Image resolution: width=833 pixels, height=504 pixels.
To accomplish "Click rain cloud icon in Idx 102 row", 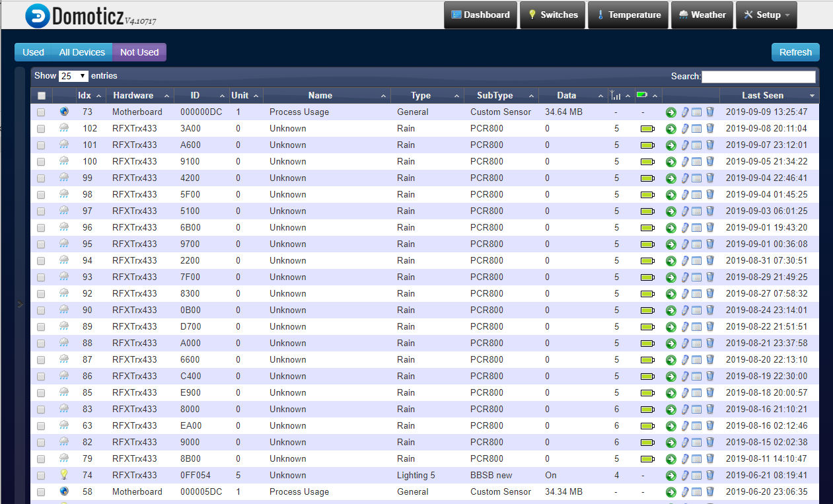I will click(x=64, y=127).
